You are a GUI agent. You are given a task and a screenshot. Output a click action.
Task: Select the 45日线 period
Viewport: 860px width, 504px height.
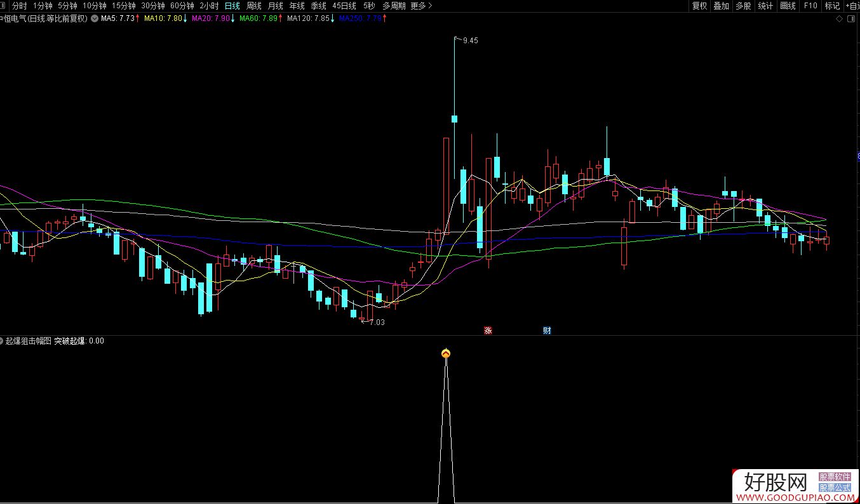click(x=345, y=6)
